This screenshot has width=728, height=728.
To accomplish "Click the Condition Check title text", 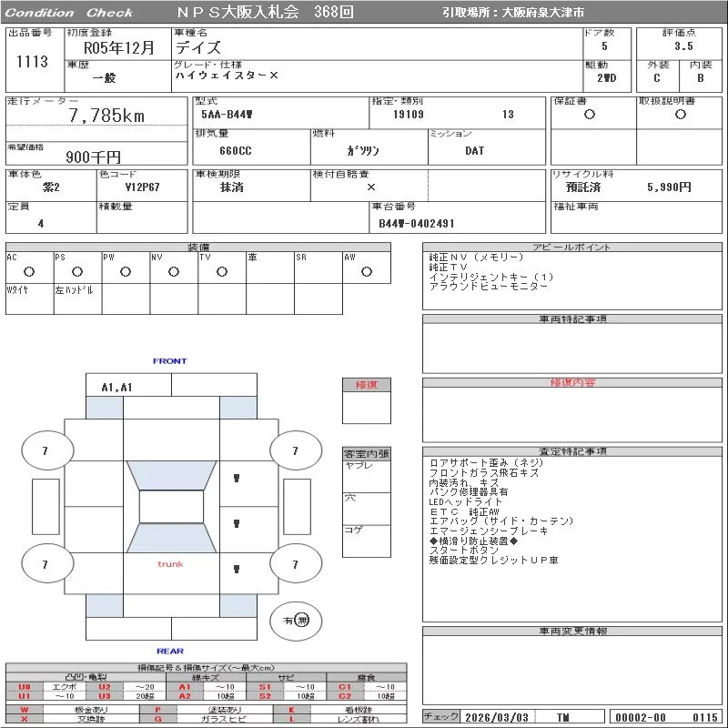I will 69,13.
